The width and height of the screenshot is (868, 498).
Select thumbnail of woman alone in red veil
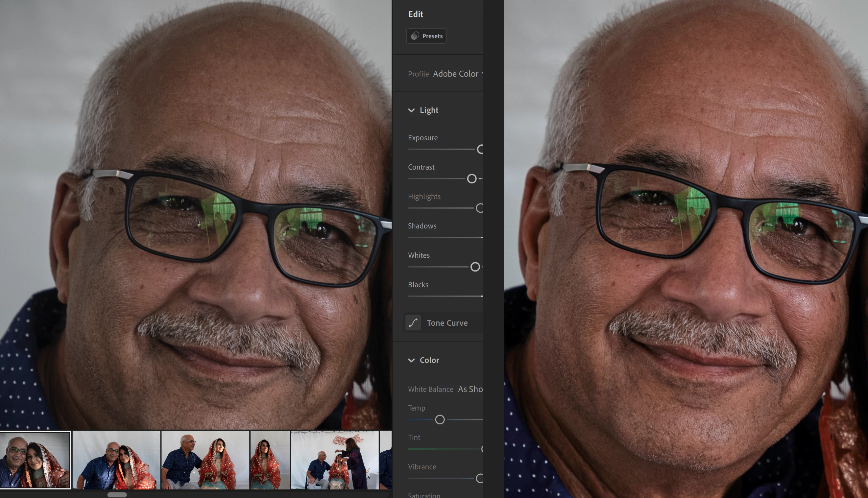[270, 460]
